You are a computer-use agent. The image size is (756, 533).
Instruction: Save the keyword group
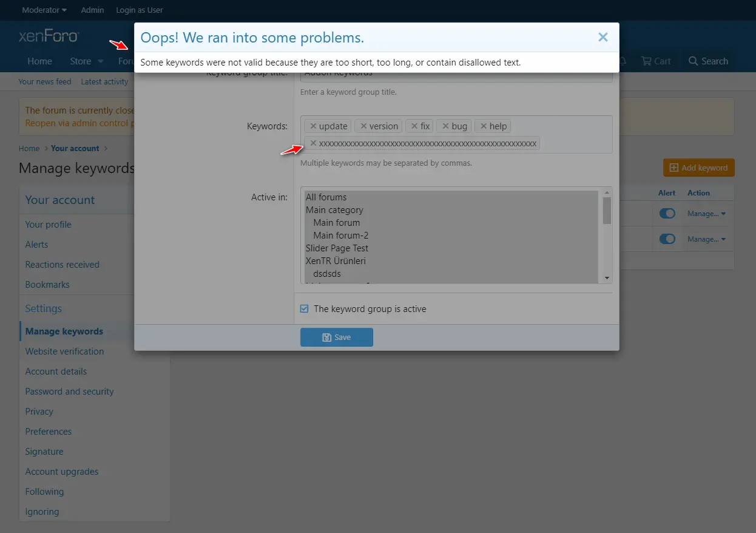[x=337, y=338]
